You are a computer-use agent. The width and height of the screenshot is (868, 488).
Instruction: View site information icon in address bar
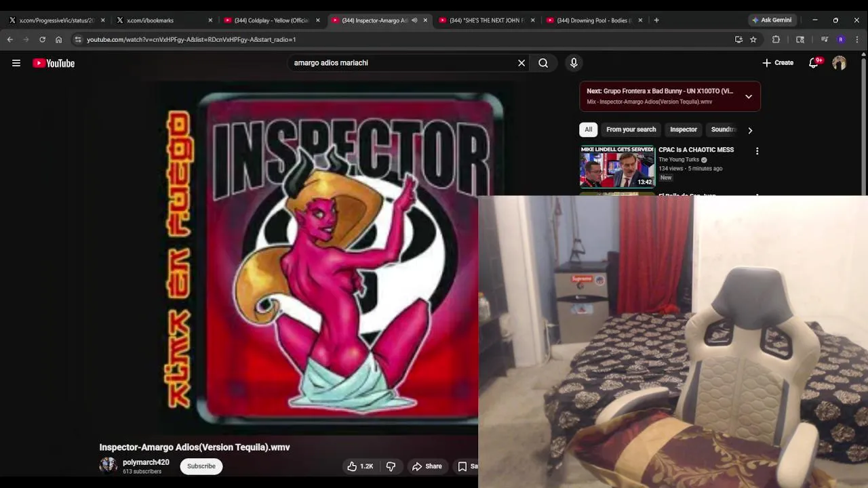pyautogui.click(x=78, y=39)
